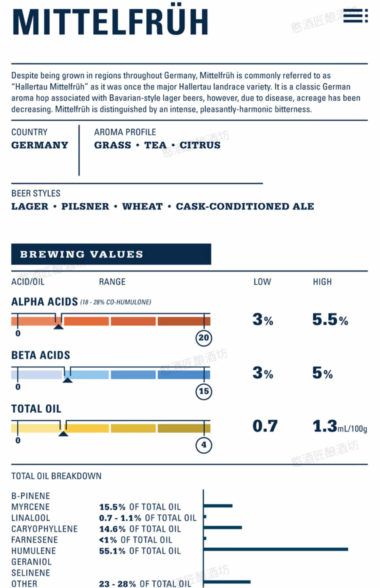Viewport: 380px width, 588px height.
Task: Select the Pilsner beer style
Action: 85,206
